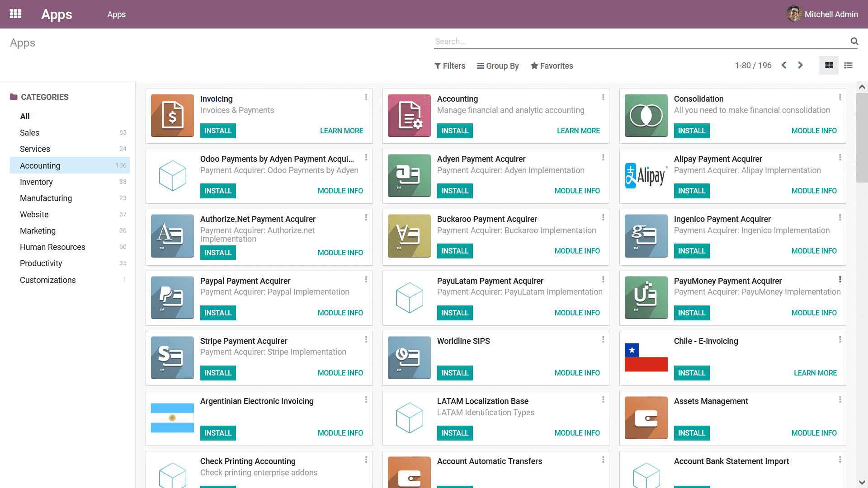Open the main apps grid menu icon
The image size is (868, 488).
15,14
